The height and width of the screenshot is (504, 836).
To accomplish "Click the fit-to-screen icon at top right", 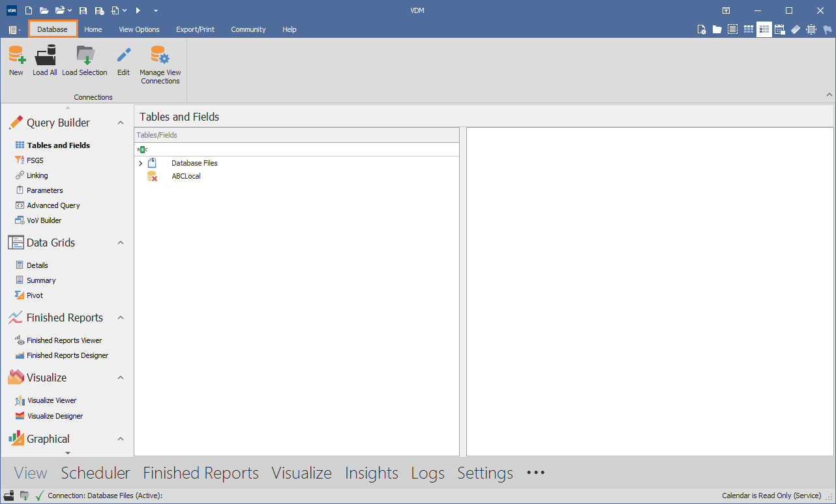I will (811, 29).
